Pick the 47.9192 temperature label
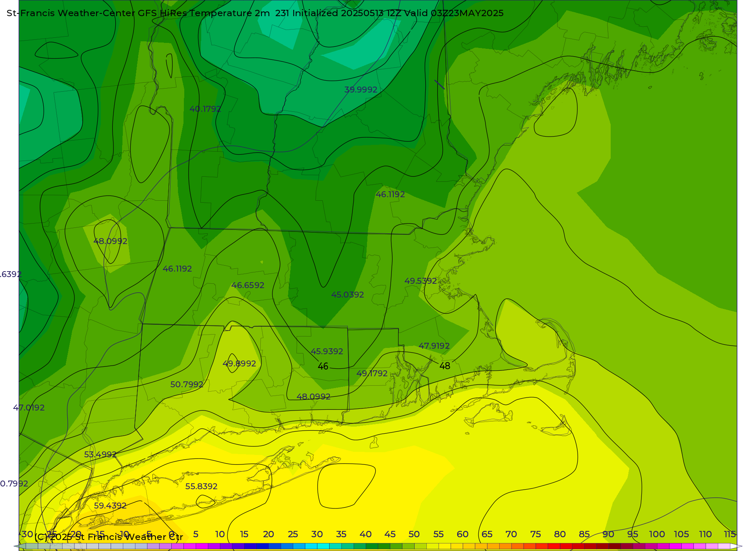 (434, 346)
